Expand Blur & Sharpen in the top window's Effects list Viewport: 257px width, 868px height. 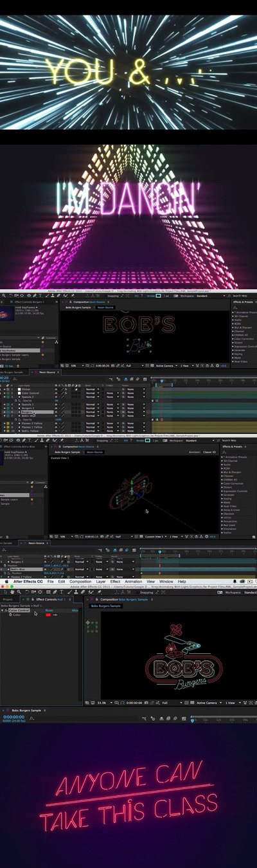tap(233, 327)
